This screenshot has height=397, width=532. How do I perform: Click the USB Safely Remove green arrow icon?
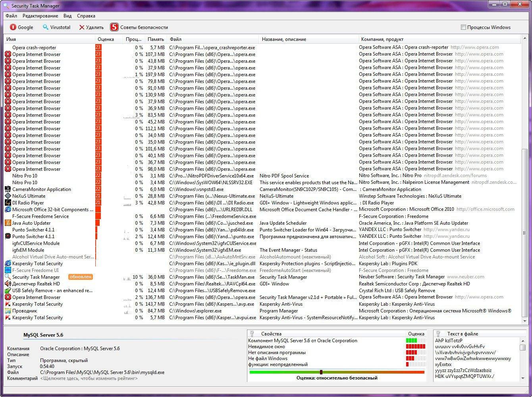[8, 291]
